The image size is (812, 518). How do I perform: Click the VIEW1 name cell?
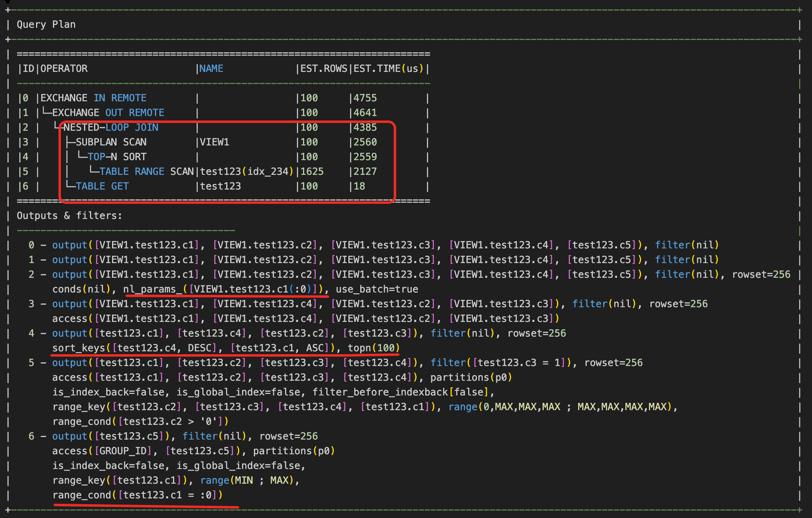click(214, 142)
